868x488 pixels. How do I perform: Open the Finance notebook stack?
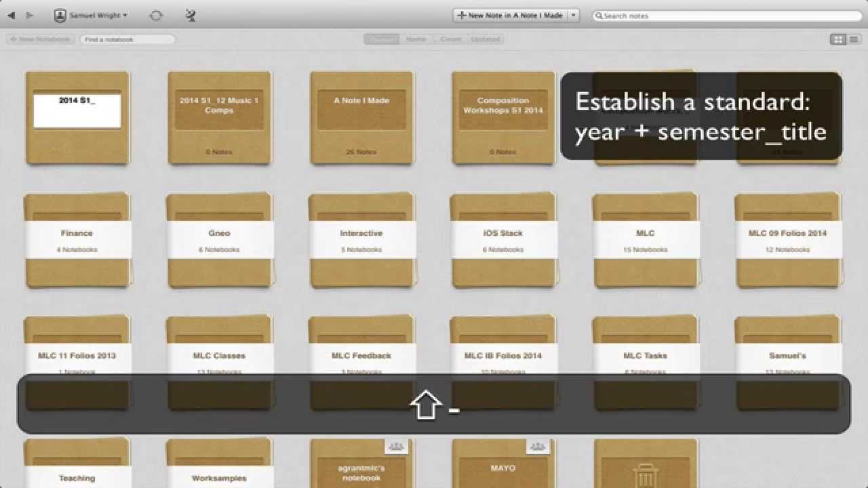coord(77,240)
